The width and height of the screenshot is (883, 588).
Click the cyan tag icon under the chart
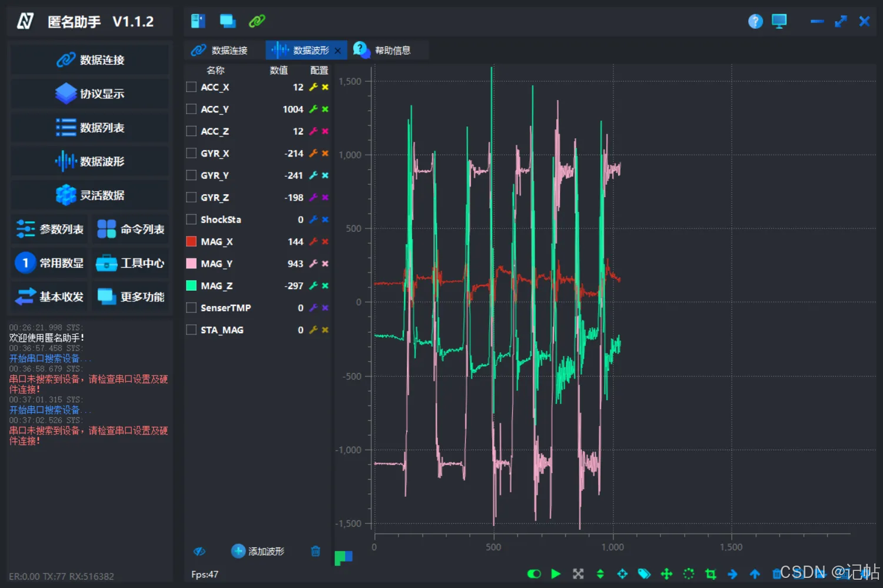point(645,574)
